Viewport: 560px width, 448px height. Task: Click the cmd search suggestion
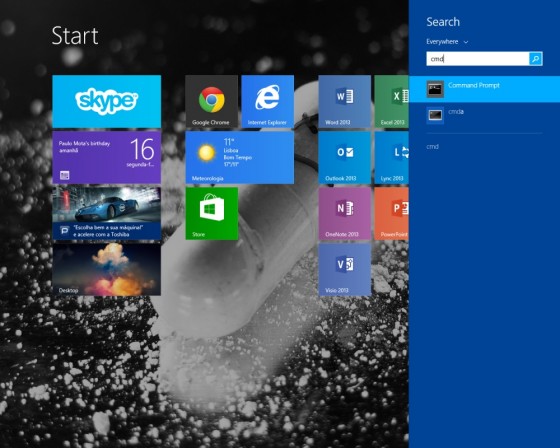pyautogui.click(x=432, y=146)
